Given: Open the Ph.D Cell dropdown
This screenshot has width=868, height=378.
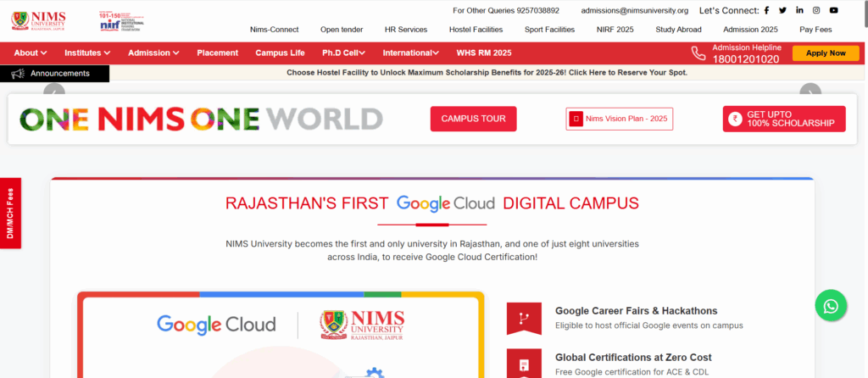Looking at the screenshot, I should tap(343, 53).
